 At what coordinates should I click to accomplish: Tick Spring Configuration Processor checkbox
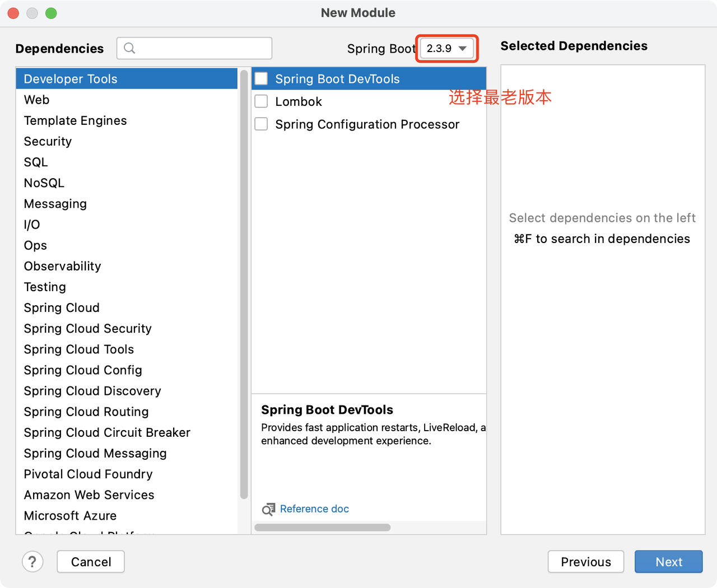click(261, 124)
